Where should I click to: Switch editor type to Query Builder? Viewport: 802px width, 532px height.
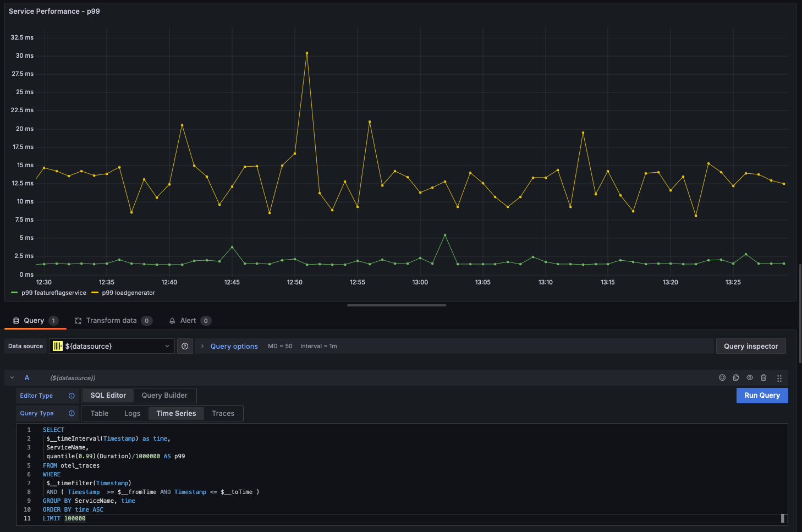(164, 396)
